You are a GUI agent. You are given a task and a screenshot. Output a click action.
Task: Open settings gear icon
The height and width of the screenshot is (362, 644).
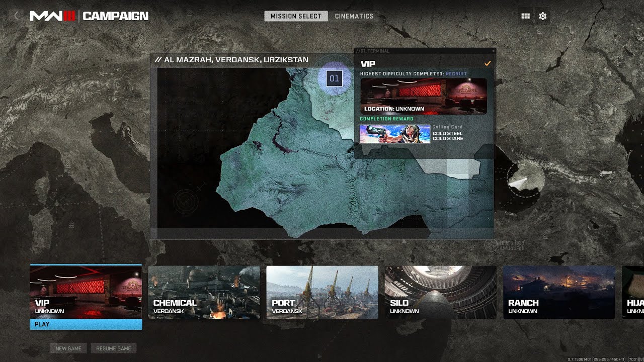(542, 16)
